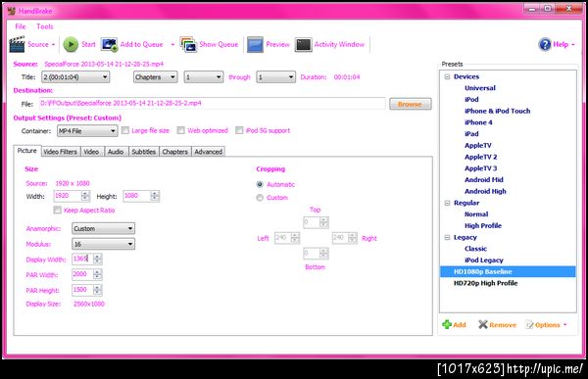
Task: Click the green Add preset plus icon
Action: tap(447, 324)
